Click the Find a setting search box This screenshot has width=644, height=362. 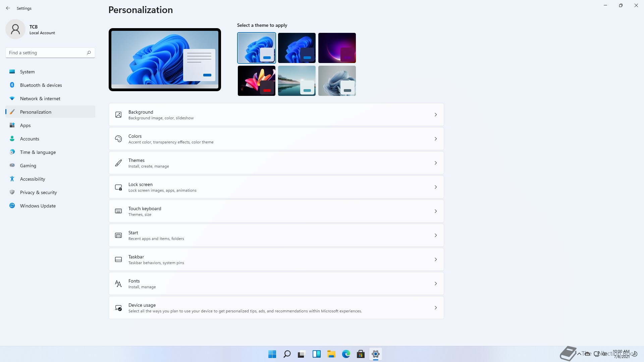(50, 53)
